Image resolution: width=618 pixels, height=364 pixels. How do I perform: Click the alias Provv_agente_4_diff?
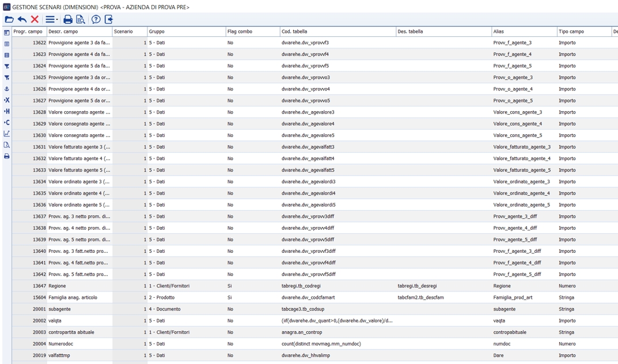coord(524,227)
